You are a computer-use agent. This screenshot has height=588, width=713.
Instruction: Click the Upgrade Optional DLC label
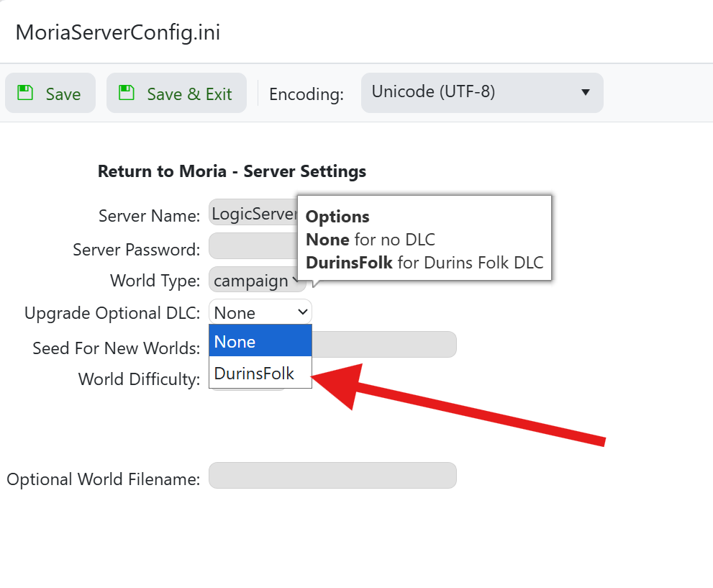coord(112,313)
